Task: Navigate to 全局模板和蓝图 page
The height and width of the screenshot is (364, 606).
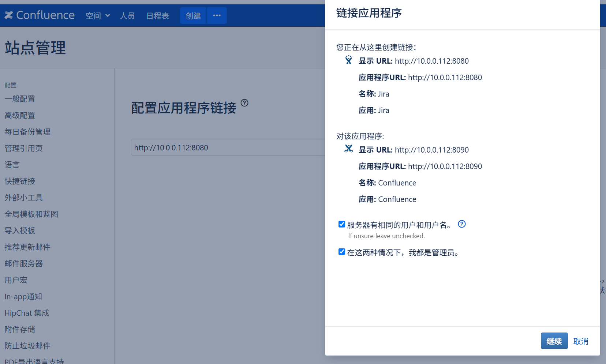Action: (x=31, y=214)
